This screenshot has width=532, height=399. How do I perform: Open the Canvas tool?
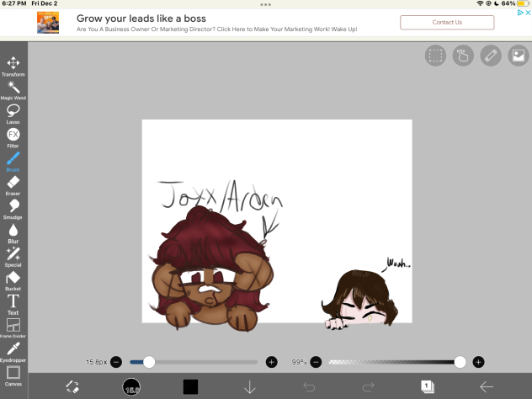[13, 376]
